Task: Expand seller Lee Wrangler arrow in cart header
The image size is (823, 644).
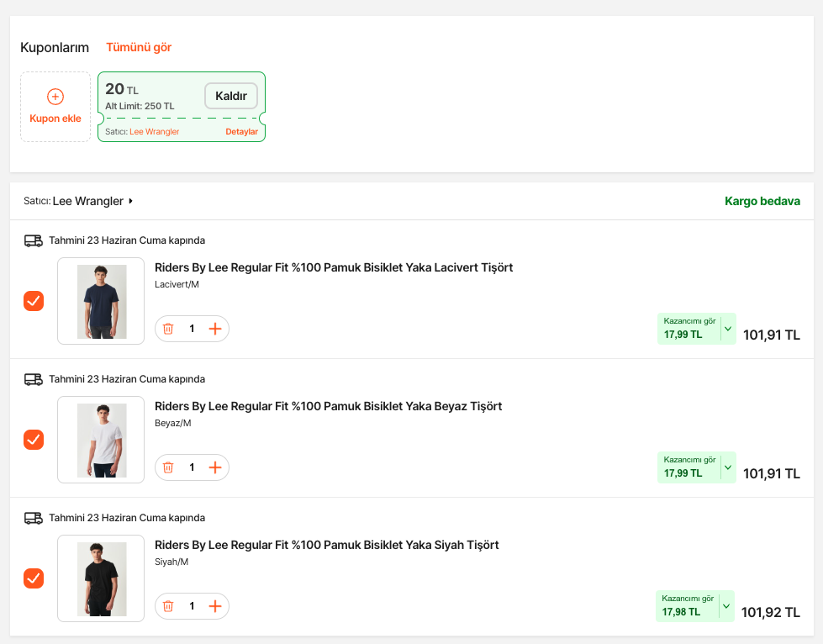Action: coord(130,201)
